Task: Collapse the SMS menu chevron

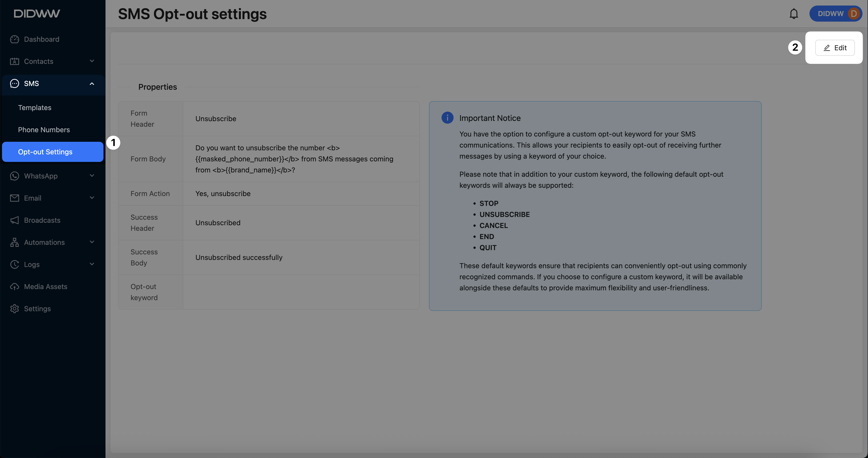Action: [x=92, y=84]
